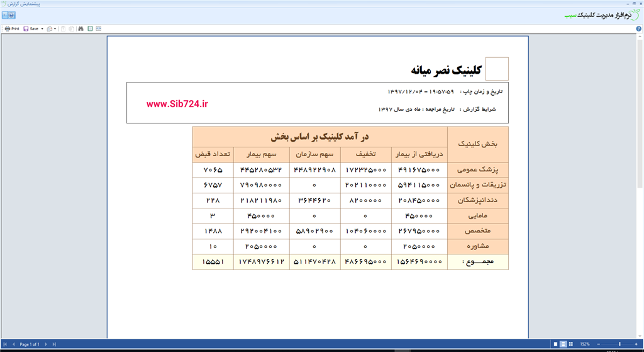Click the zoom slider handle
644x352 pixels.
(619, 344)
